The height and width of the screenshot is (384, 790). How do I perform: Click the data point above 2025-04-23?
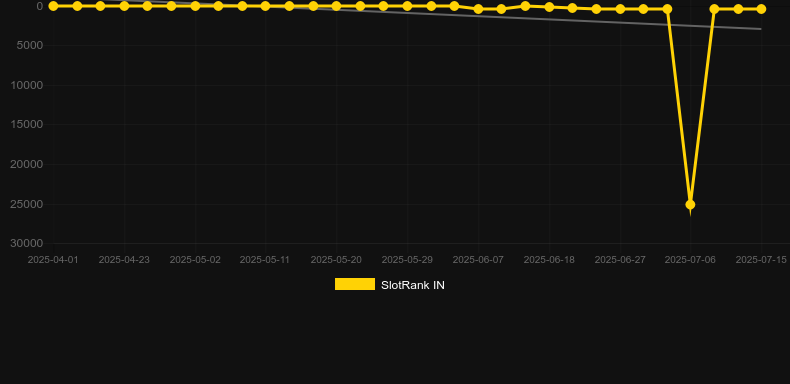[124, 6]
